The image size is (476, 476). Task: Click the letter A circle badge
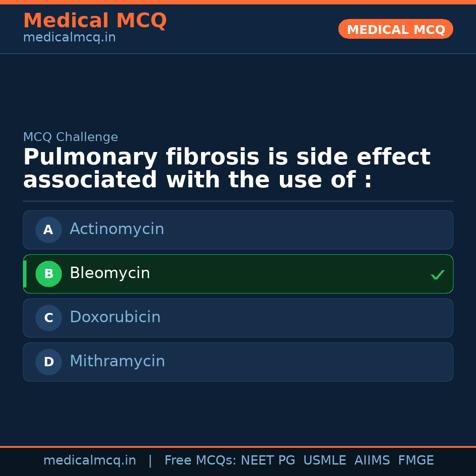click(48, 230)
